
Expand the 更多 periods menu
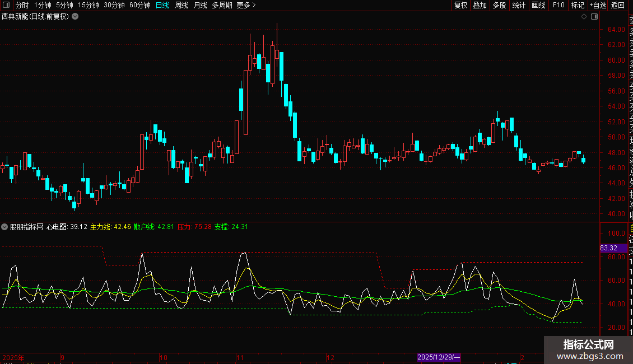[246, 5]
